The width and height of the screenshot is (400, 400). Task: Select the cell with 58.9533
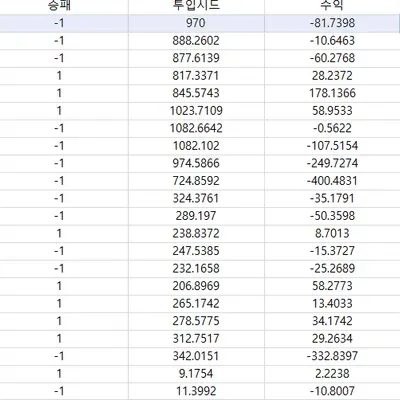pyautogui.click(x=332, y=111)
